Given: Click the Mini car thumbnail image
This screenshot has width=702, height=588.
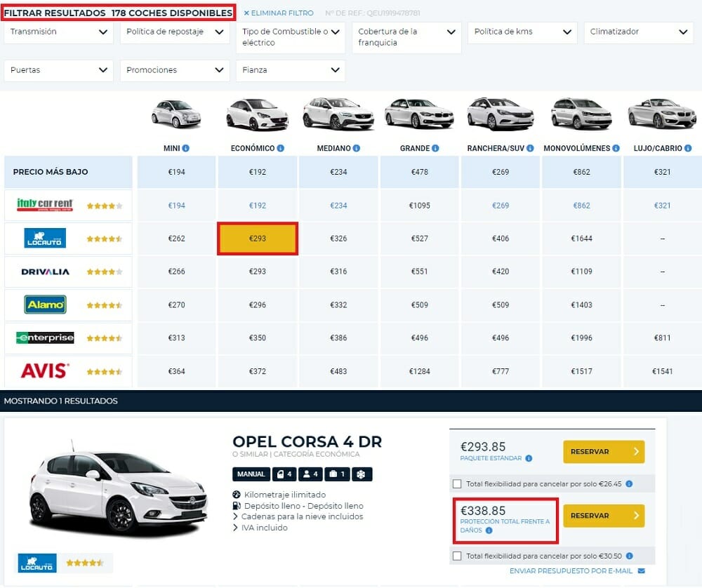Looking at the screenshot, I should click(x=176, y=114).
